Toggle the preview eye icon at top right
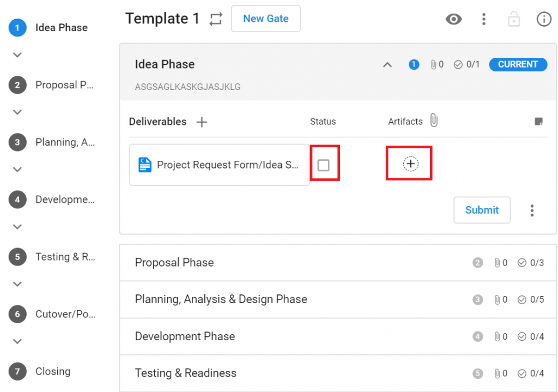The height and width of the screenshot is (392, 558). coord(453,19)
